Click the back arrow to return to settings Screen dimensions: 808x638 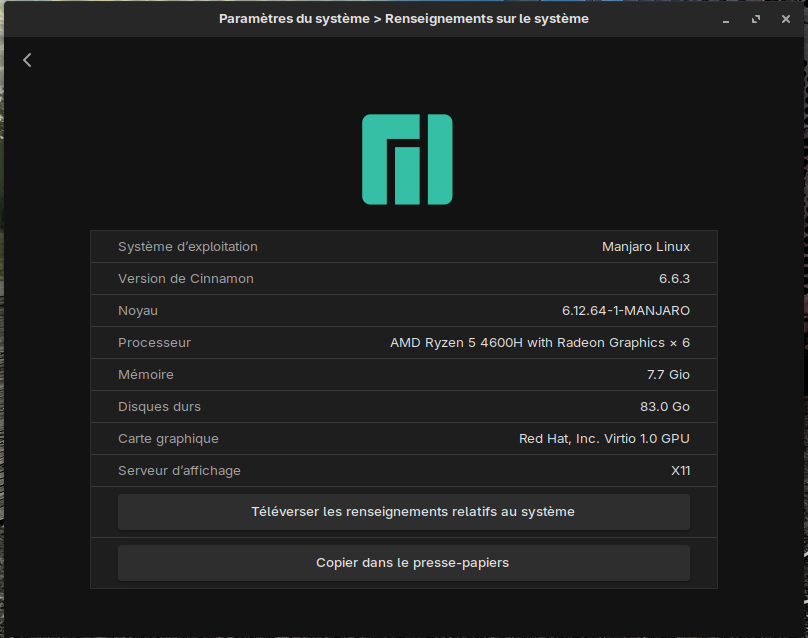[27, 60]
